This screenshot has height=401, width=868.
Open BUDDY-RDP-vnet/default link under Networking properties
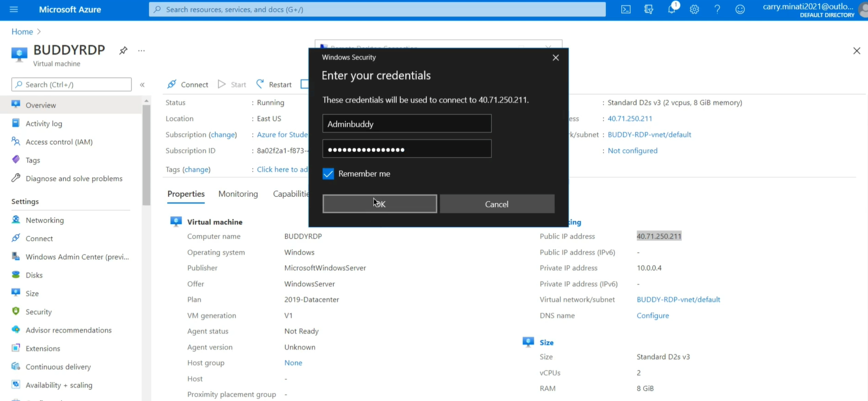click(x=678, y=299)
